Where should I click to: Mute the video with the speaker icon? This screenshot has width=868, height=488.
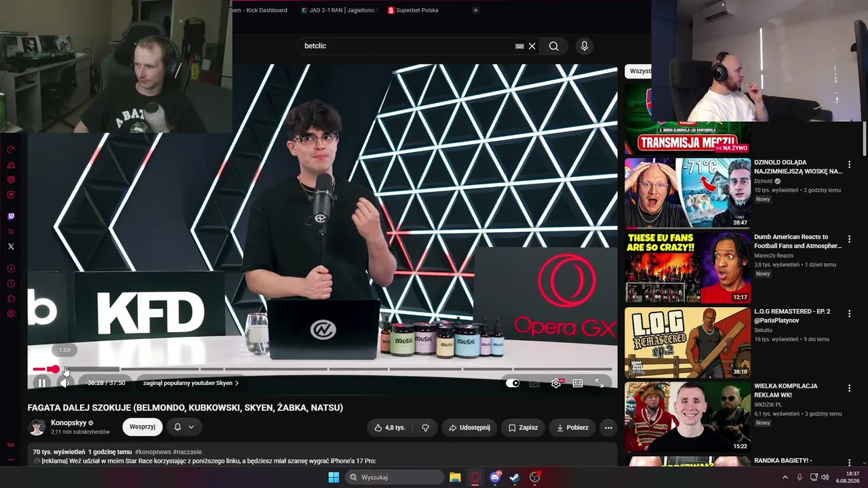click(64, 383)
